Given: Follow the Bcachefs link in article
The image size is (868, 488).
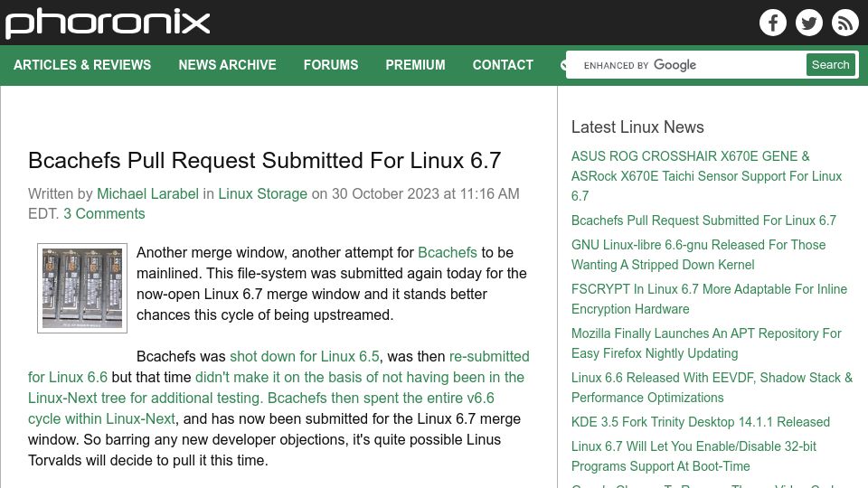Looking at the screenshot, I should pyautogui.click(x=448, y=252).
